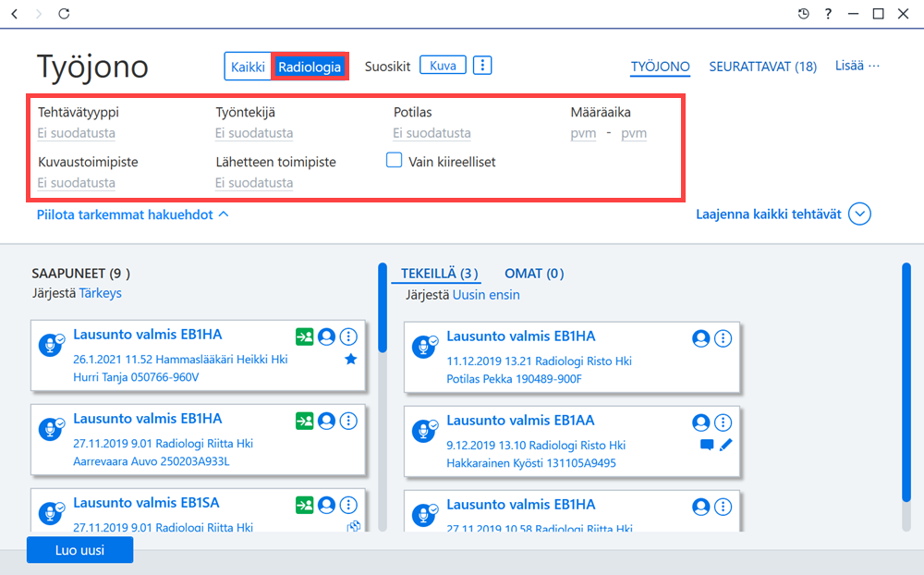Collapse Piilota tarkemmat hakuehdot section

pyautogui.click(x=132, y=214)
